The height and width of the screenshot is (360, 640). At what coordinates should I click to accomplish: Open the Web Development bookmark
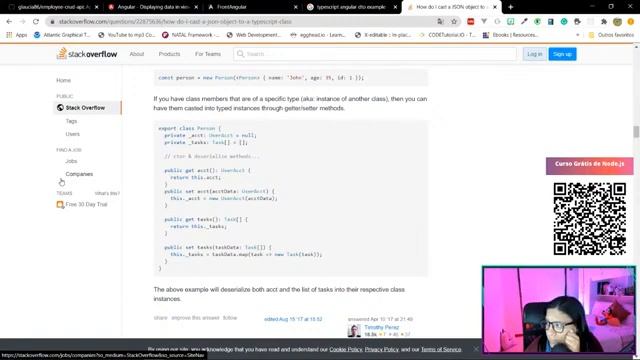[254, 35]
